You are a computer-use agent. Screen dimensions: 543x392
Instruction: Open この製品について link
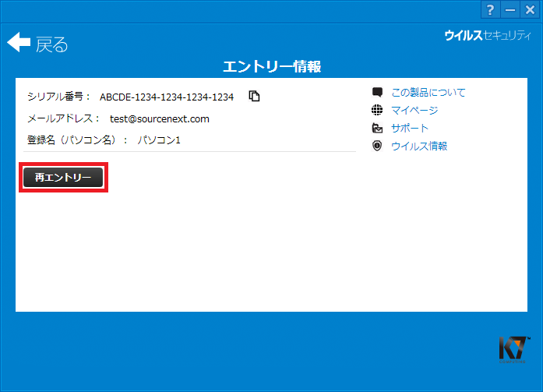point(428,93)
